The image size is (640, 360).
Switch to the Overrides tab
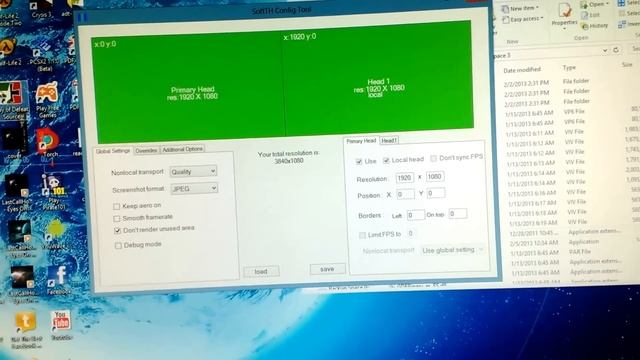pos(146,151)
